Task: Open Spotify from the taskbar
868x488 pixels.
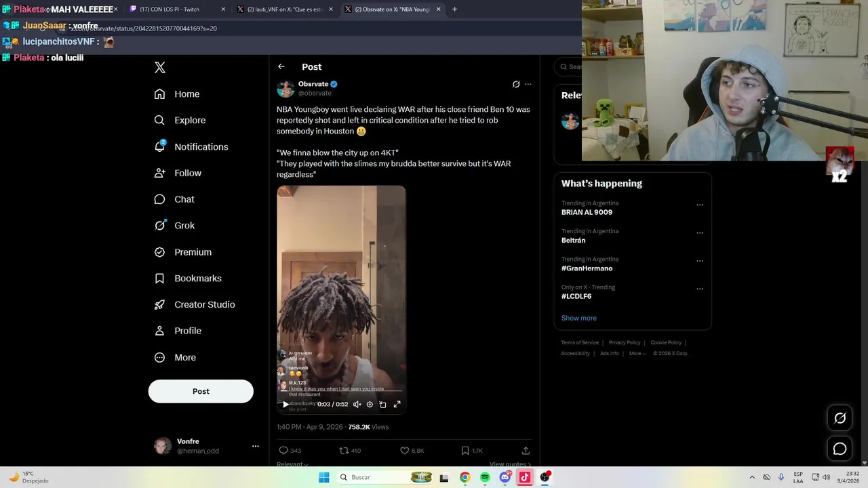Action: pos(485,477)
